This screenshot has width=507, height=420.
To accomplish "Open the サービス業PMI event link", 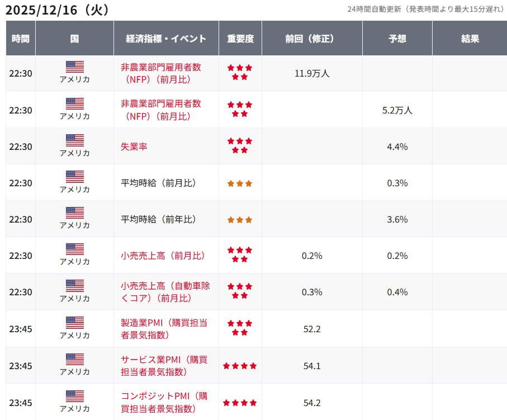I will pos(164,366).
